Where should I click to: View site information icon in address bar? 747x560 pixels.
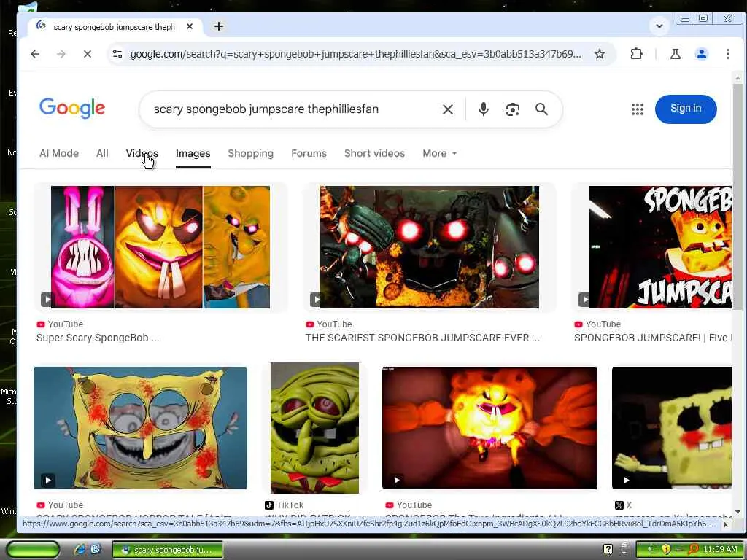[117, 54]
